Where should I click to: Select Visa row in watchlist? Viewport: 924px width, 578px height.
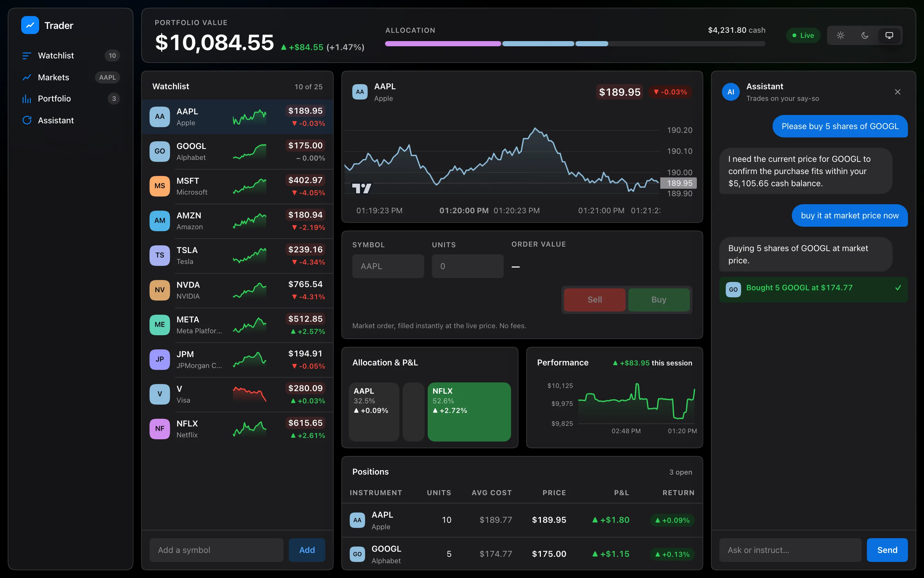tap(237, 395)
